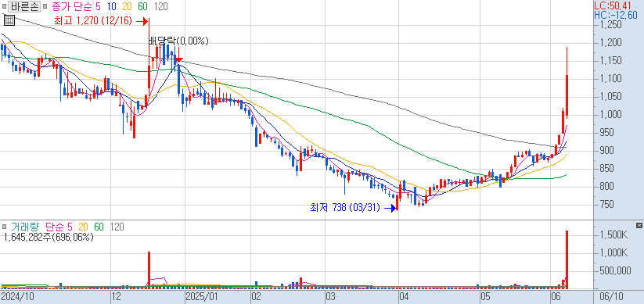The width and height of the screenshot is (644, 304).
Task: Click the 02 month label on date axis
Action: pyautogui.click(x=257, y=296)
